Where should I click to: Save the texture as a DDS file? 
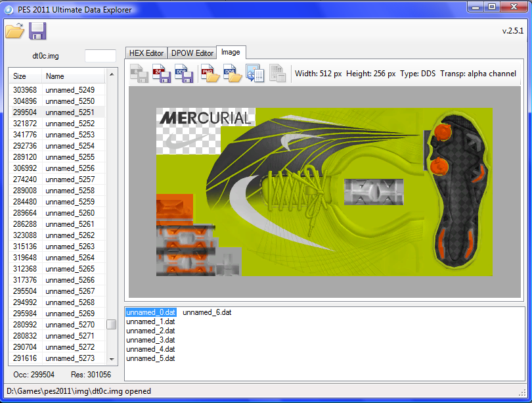[x=184, y=73]
